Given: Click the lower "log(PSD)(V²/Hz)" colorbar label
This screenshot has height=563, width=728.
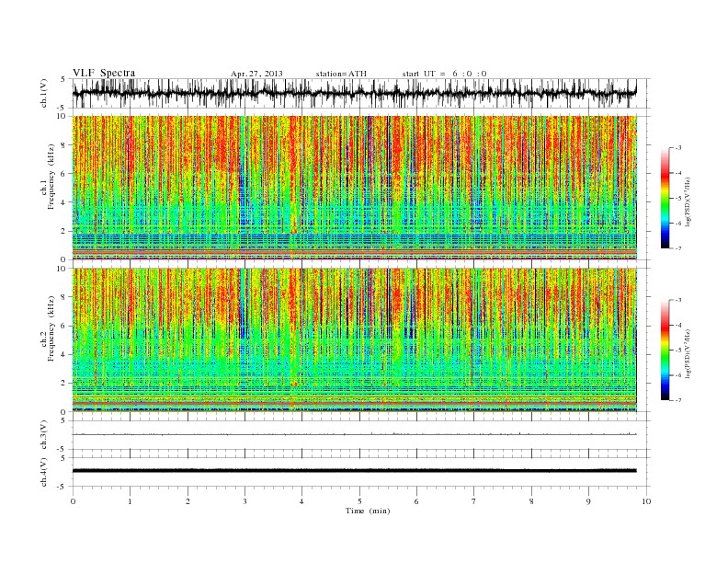Looking at the screenshot, I should pos(688,352).
